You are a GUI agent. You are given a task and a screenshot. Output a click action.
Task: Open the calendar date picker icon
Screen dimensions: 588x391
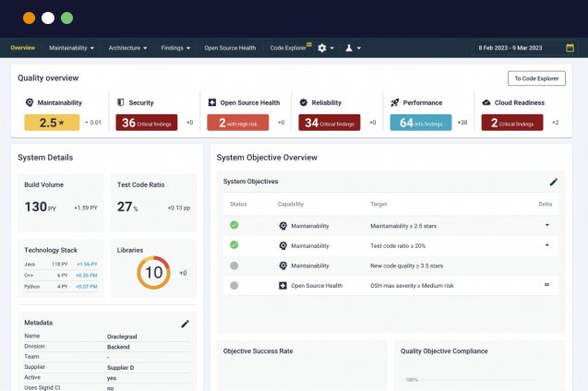pyautogui.click(x=570, y=48)
